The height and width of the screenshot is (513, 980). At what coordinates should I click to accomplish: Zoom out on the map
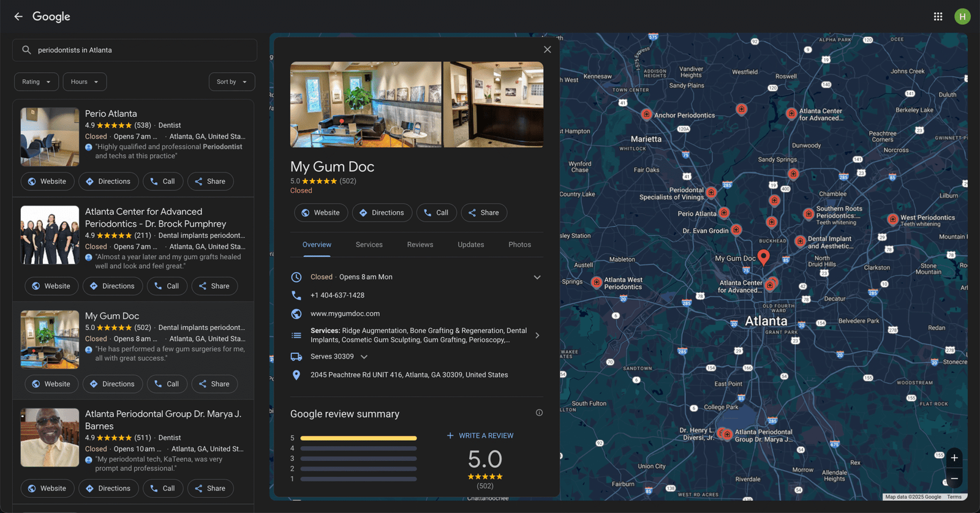click(954, 479)
